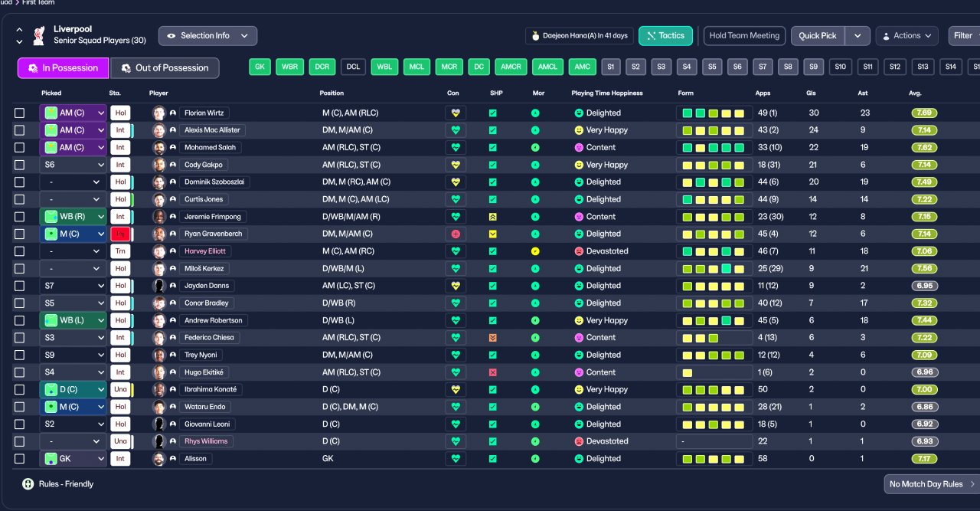
Task: Click Ibrahima Konaté's yellow condition heart icon
Action: (x=456, y=389)
